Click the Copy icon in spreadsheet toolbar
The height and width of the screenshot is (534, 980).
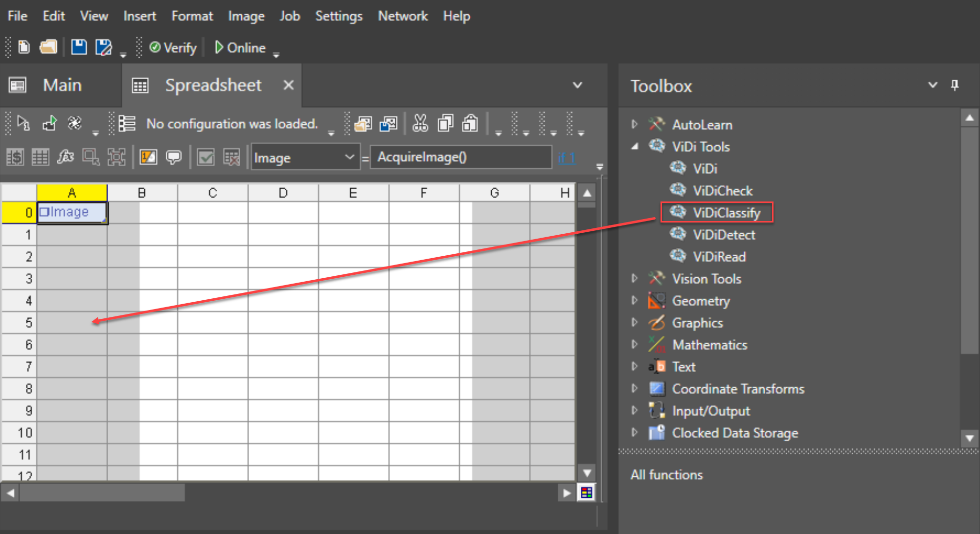(445, 124)
